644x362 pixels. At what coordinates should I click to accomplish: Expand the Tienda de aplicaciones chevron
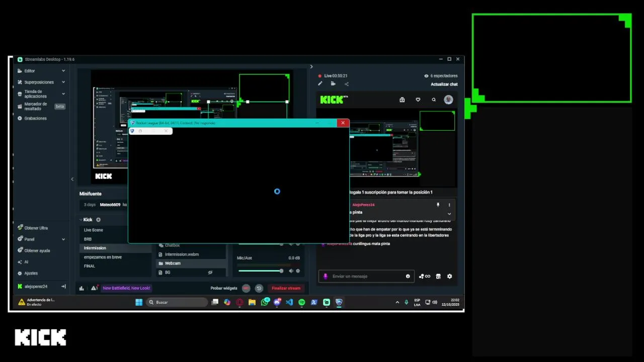[63, 94]
